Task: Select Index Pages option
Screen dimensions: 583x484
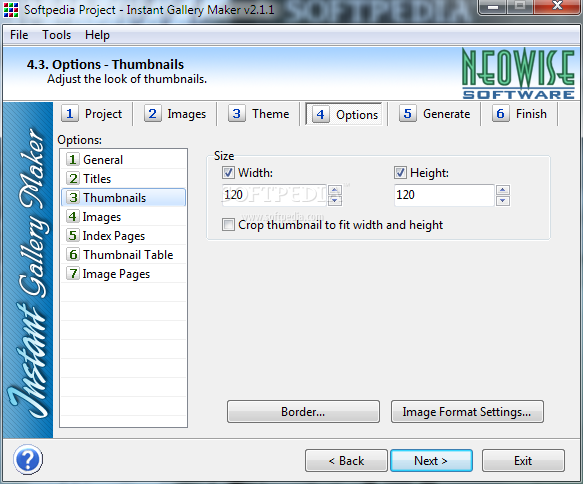Action: pos(123,236)
